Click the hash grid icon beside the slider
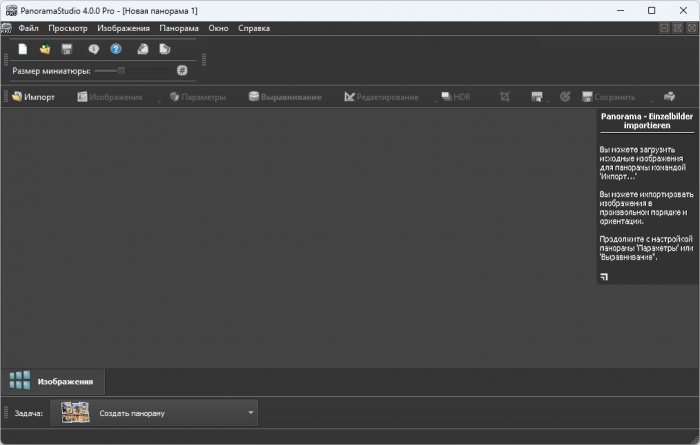Screen dimensions: 700x445 coord(182,71)
